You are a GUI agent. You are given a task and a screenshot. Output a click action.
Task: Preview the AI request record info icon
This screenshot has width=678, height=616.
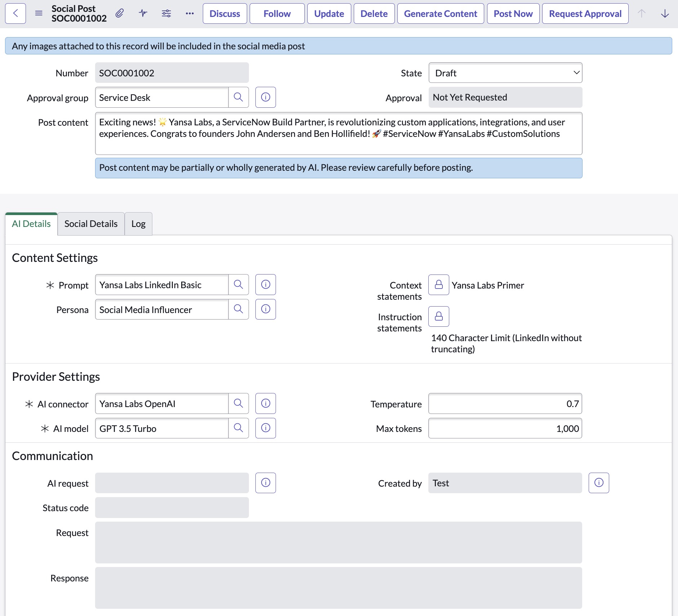click(266, 483)
